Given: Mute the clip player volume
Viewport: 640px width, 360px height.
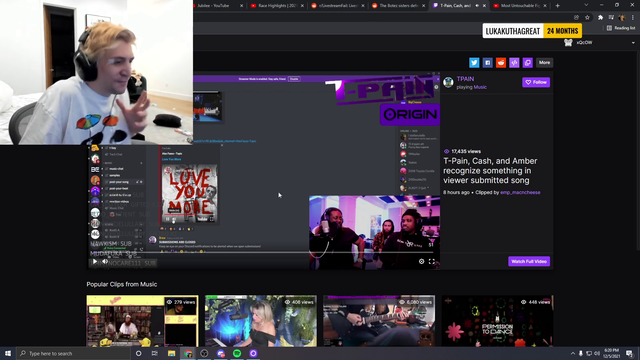Looking at the screenshot, I should pos(105,261).
